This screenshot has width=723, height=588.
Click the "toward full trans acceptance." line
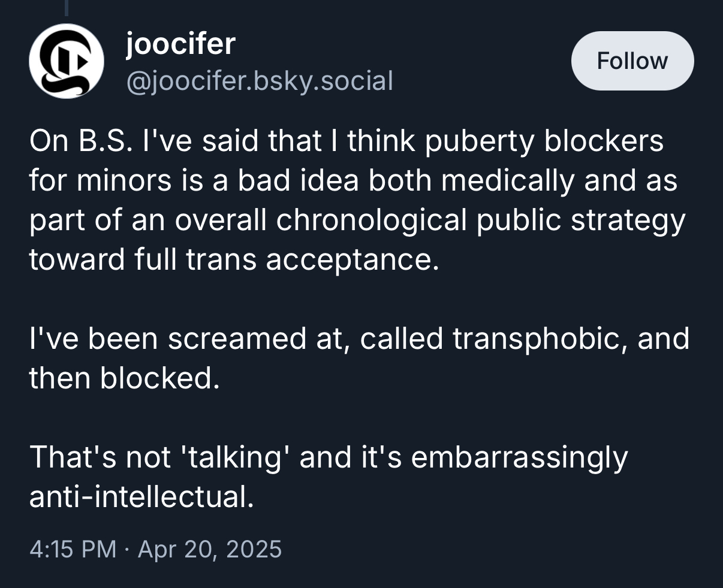[x=230, y=260]
